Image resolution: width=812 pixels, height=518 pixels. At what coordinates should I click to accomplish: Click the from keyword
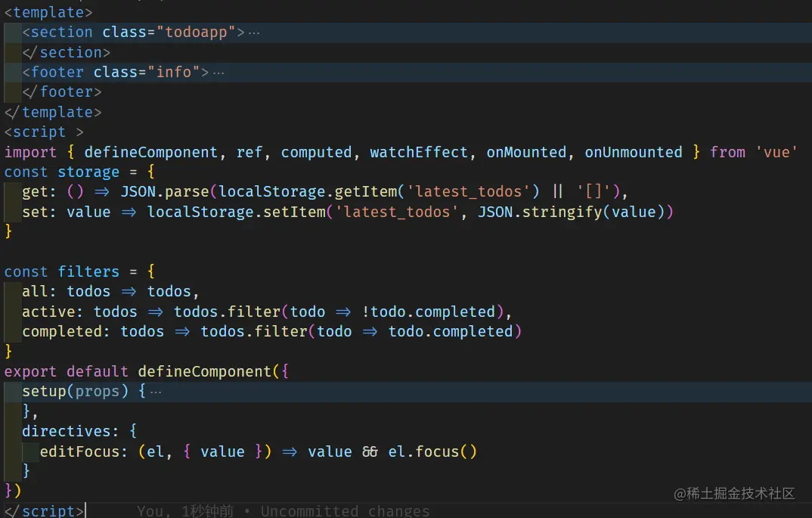coord(727,152)
